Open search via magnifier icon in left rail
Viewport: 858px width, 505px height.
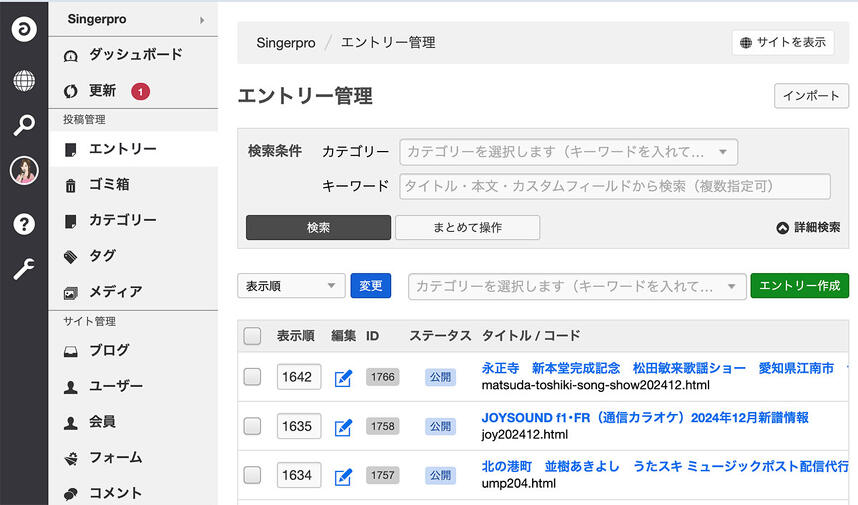(x=24, y=125)
